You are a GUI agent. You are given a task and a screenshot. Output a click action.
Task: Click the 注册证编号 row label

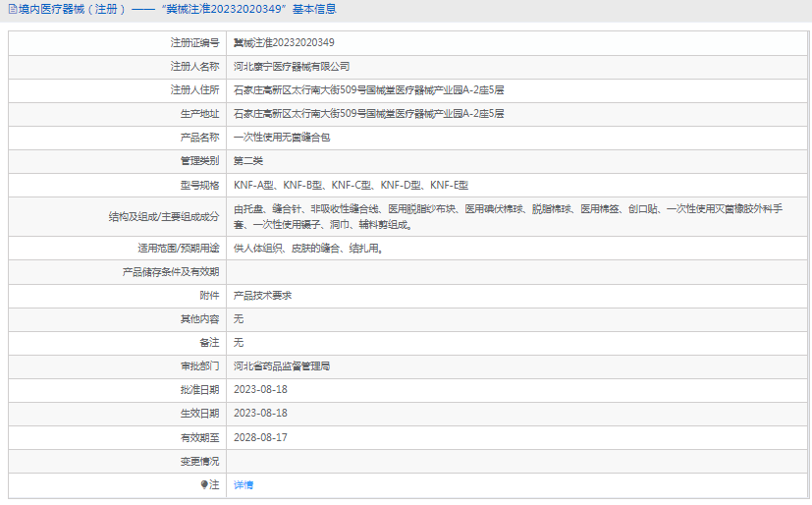194,42
